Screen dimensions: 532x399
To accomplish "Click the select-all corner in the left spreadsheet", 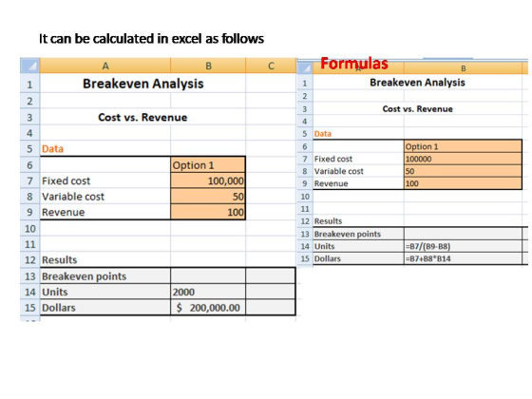I will (29, 66).
